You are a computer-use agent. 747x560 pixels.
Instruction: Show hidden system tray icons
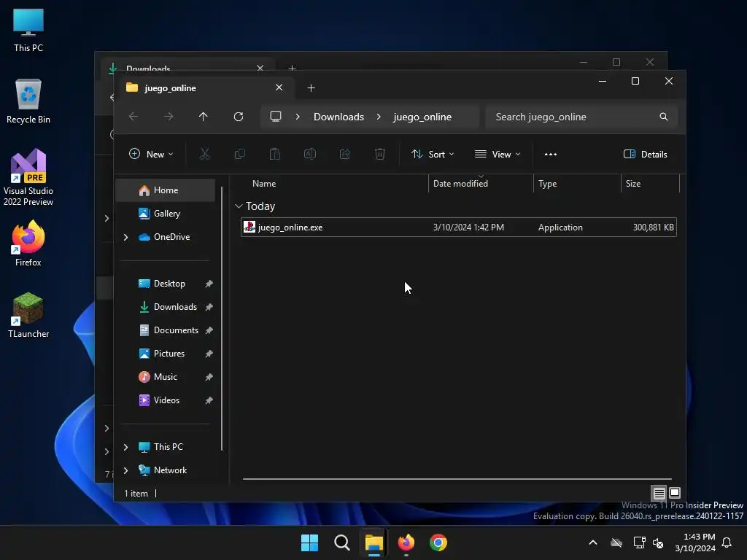click(x=593, y=542)
